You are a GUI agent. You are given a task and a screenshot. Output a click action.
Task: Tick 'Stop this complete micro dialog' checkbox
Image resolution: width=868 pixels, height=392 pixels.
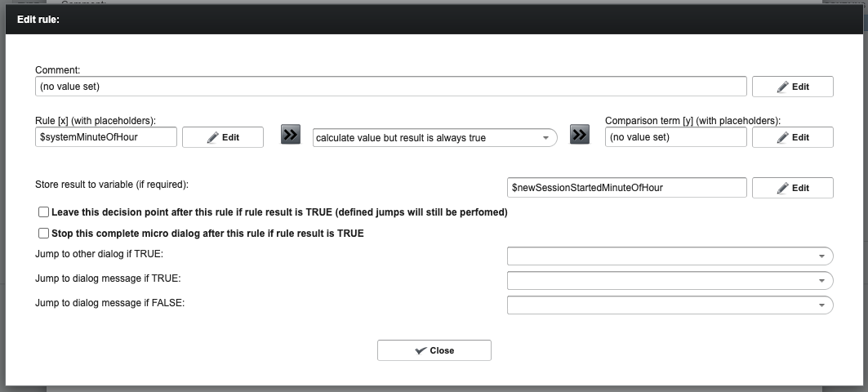click(43, 234)
